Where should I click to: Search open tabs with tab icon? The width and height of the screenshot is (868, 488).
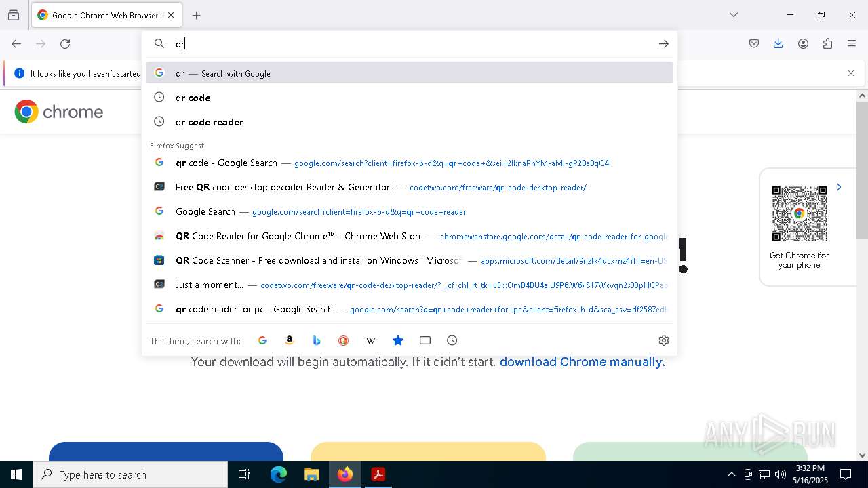point(425,340)
